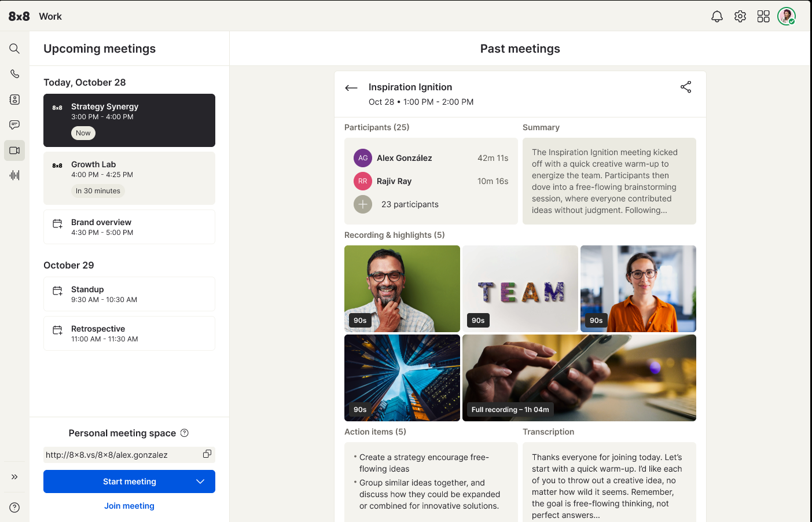
Task: Open the settings gear
Action: (740, 16)
